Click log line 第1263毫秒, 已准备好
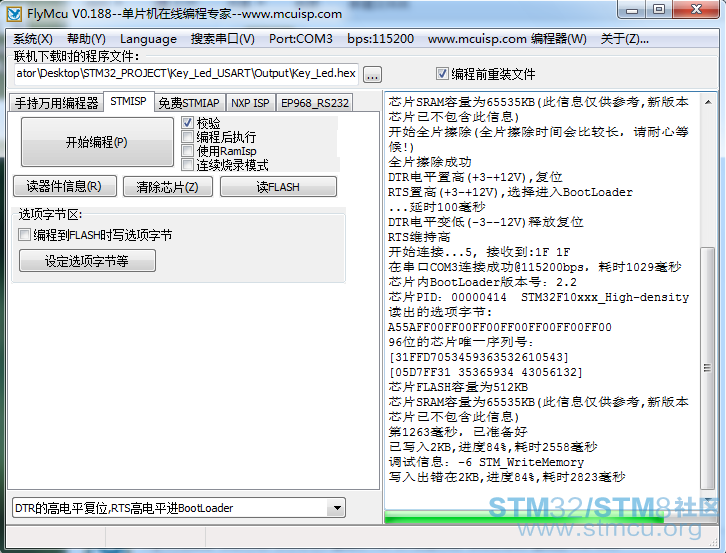Image resolution: width=726 pixels, height=553 pixels. click(458, 432)
